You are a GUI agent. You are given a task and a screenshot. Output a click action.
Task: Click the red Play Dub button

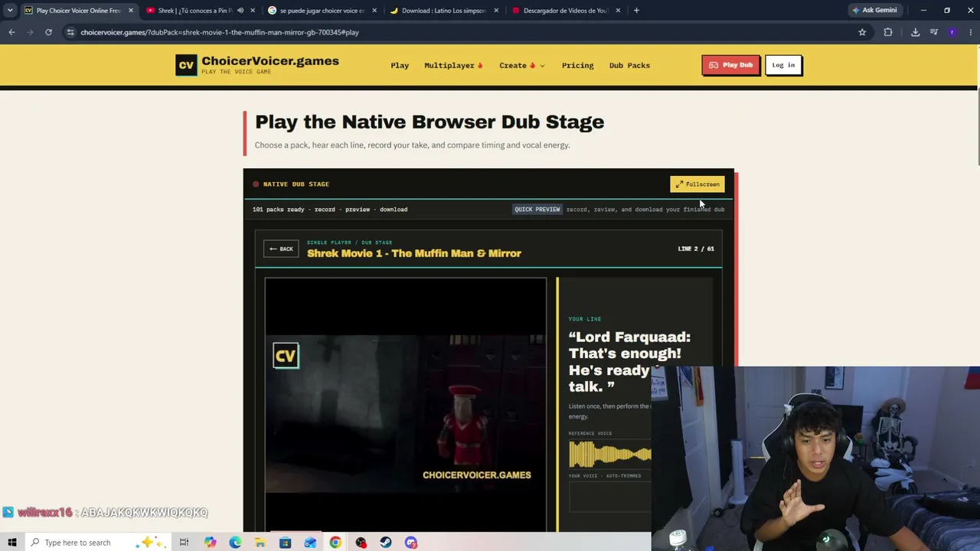point(730,65)
